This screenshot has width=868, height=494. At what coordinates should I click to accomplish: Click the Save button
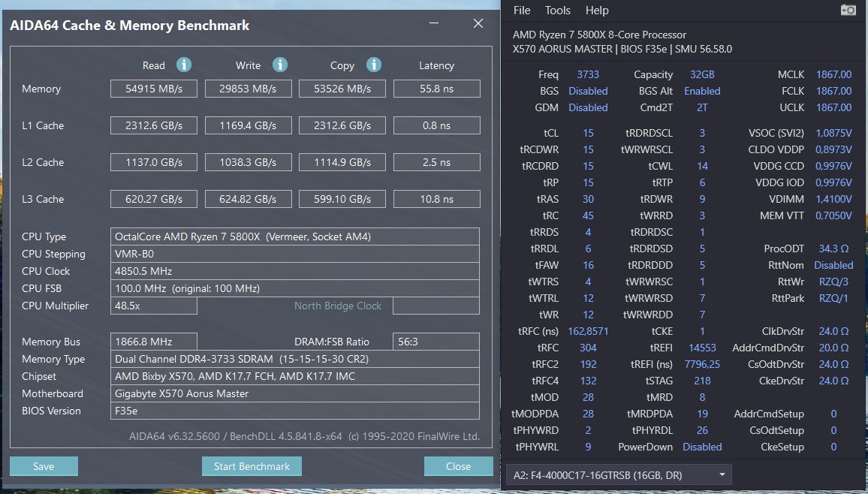44,465
